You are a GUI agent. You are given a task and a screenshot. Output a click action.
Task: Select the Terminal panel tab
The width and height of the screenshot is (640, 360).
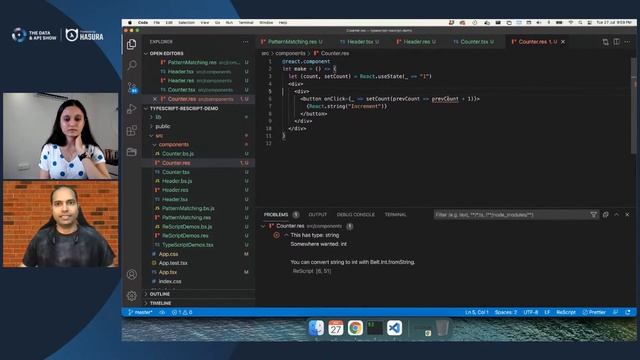click(x=395, y=215)
